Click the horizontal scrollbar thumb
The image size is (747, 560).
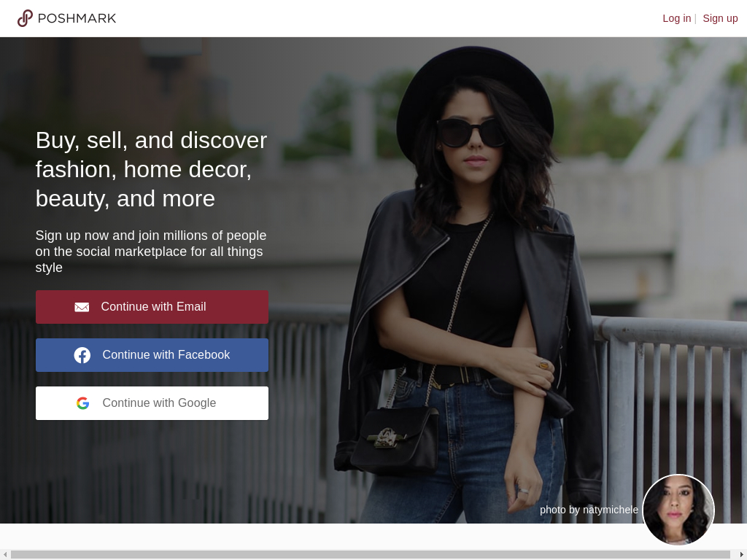click(371, 554)
